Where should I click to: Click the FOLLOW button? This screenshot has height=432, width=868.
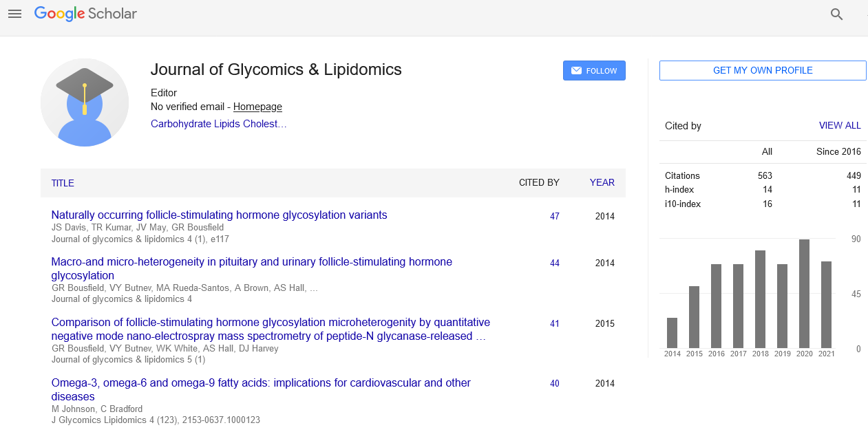click(594, 71)
